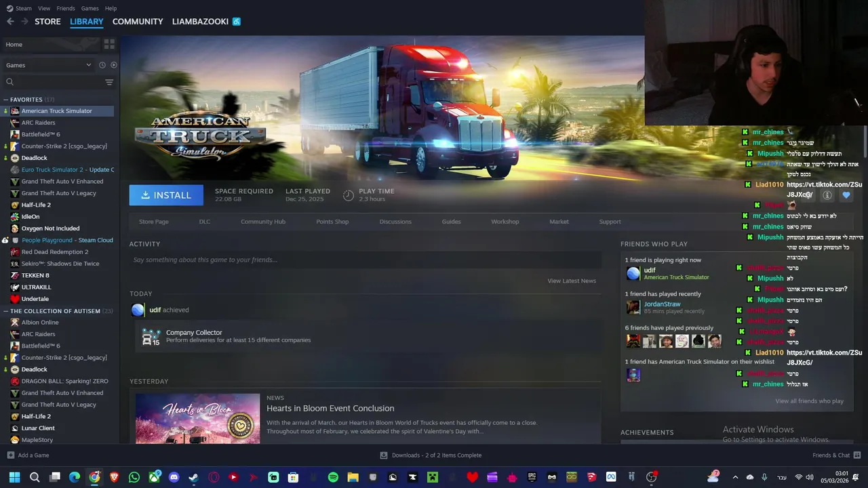This screenshot has height=488, width=868.
Task: Switch to the STORE tab
Action: pyautogui.click(x=47, y=22)
